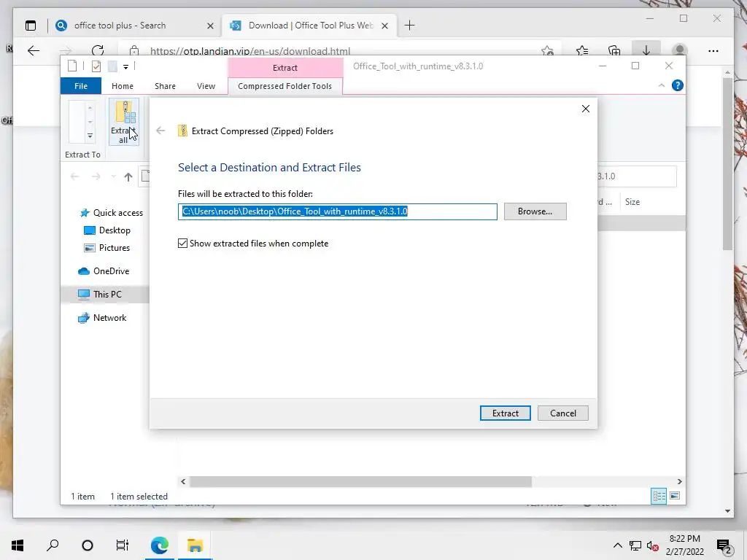The height and width of the screenshot is (560, 747).
Task: Add page to favorites star icon
Action: tap(547, 50)
